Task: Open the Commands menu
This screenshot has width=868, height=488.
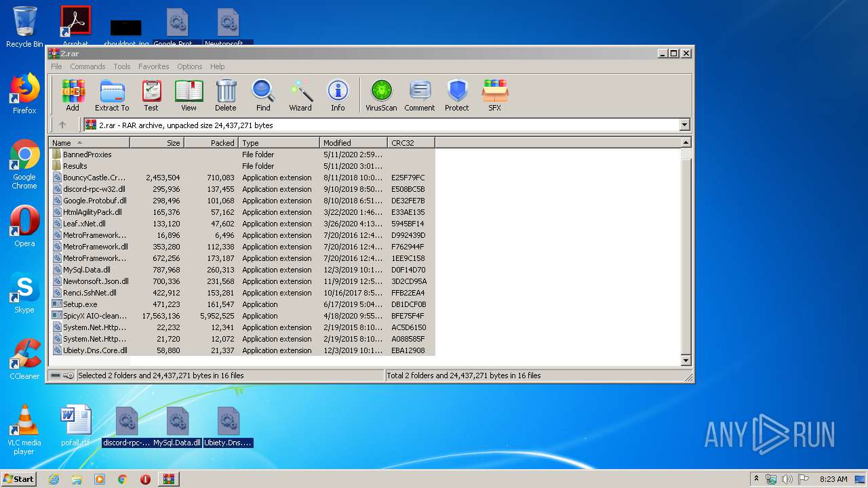Action: [87, 66]
